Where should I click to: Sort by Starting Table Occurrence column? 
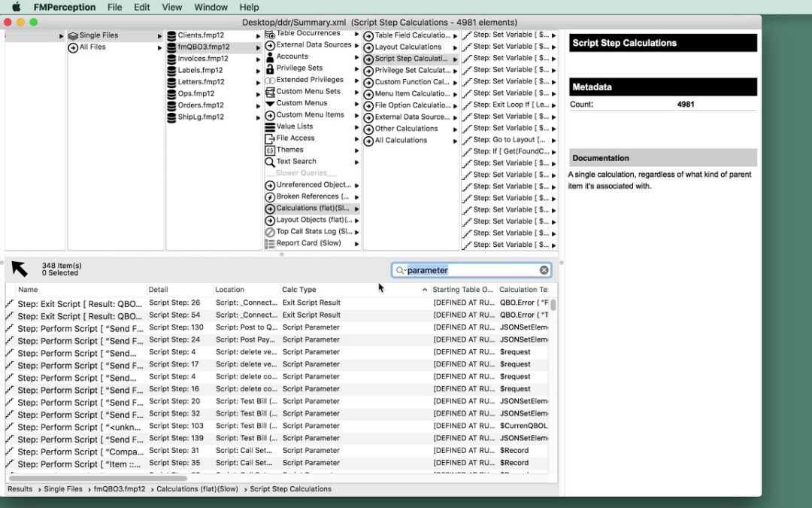pyautogui.click(x=463, y=289)
